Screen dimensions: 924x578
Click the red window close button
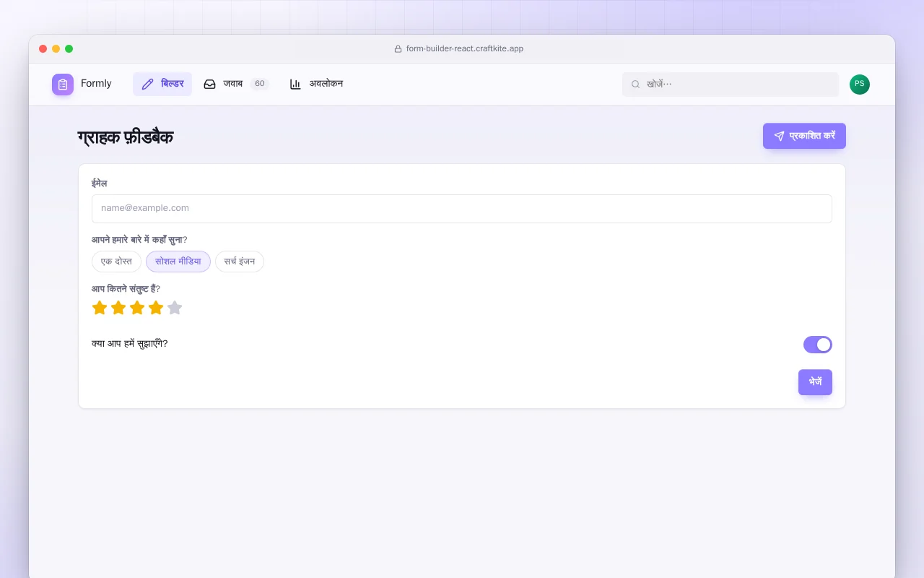43,49
